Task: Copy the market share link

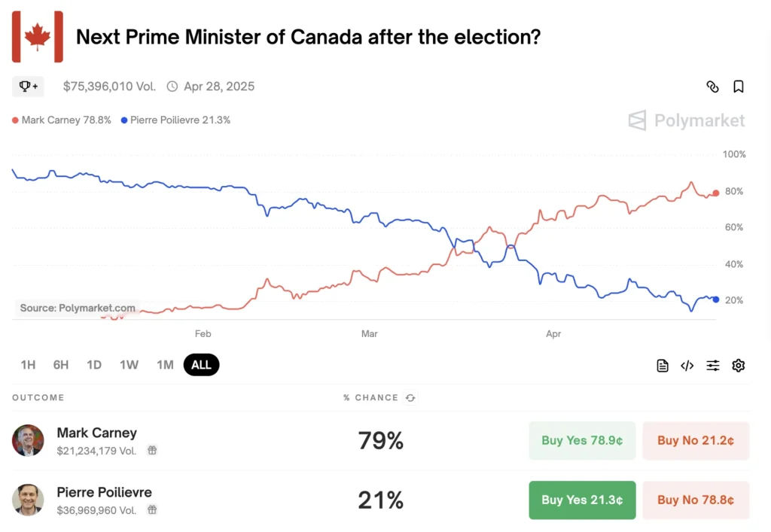Action: coord(712,87)
